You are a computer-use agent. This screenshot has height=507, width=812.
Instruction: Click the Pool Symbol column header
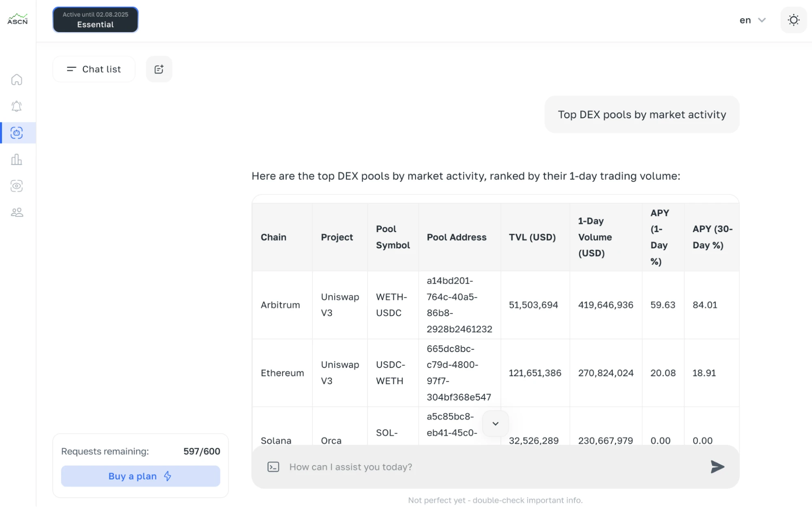(393, 237)
